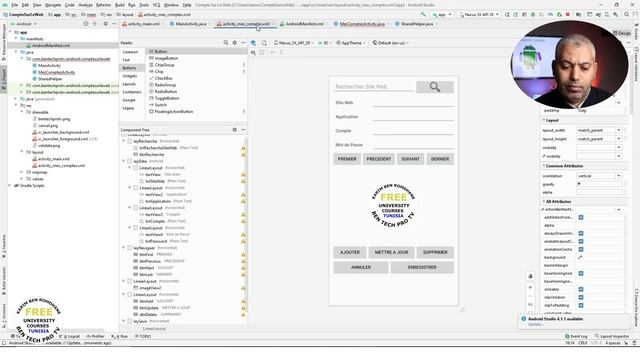The width and height of the screenshot is (640, 360).
Task: Click the background attribute picker icon
Action: (580, 258)
